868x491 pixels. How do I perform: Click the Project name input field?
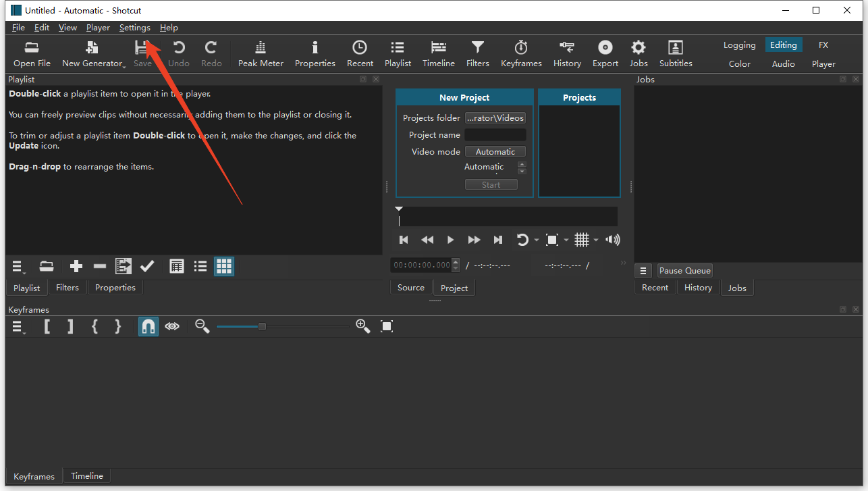coord(495,135)
